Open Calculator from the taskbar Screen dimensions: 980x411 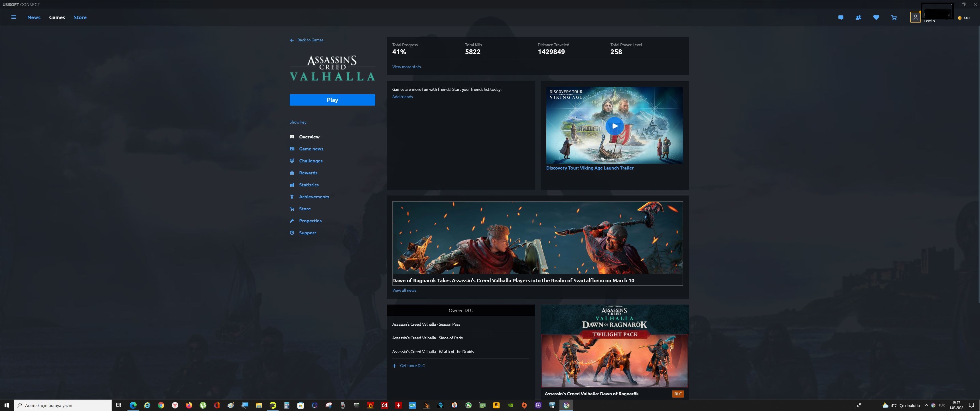point(287,405)
